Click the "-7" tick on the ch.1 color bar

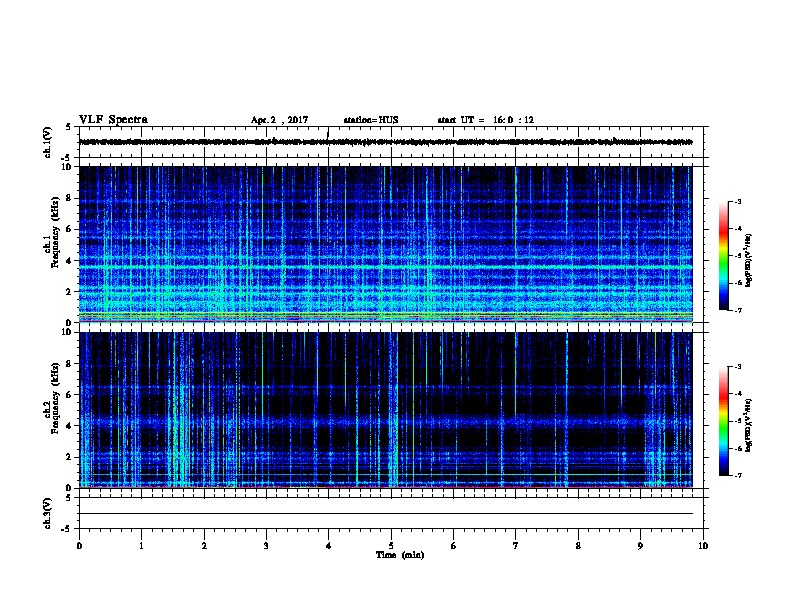[x=738, y=310]
